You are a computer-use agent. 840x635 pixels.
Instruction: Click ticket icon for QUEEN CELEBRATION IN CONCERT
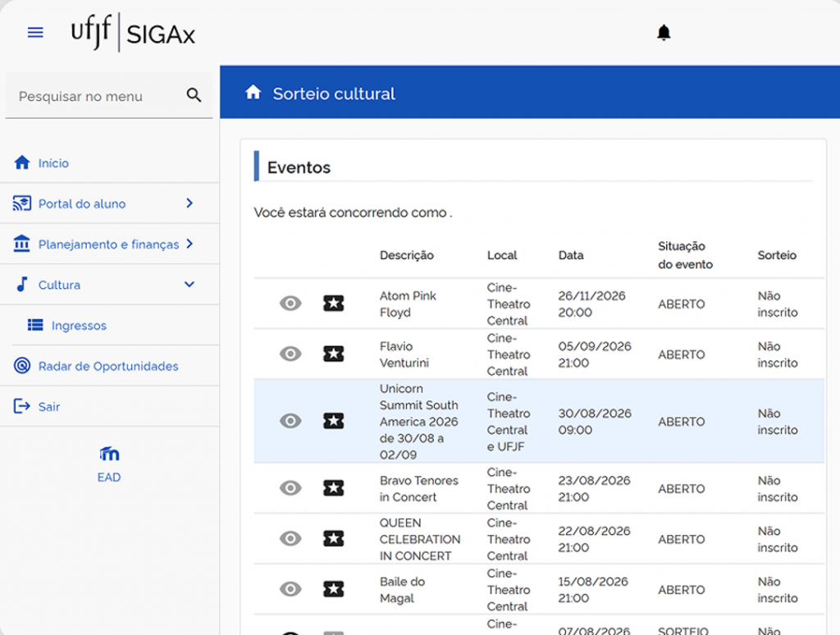(x=334, y=538)
